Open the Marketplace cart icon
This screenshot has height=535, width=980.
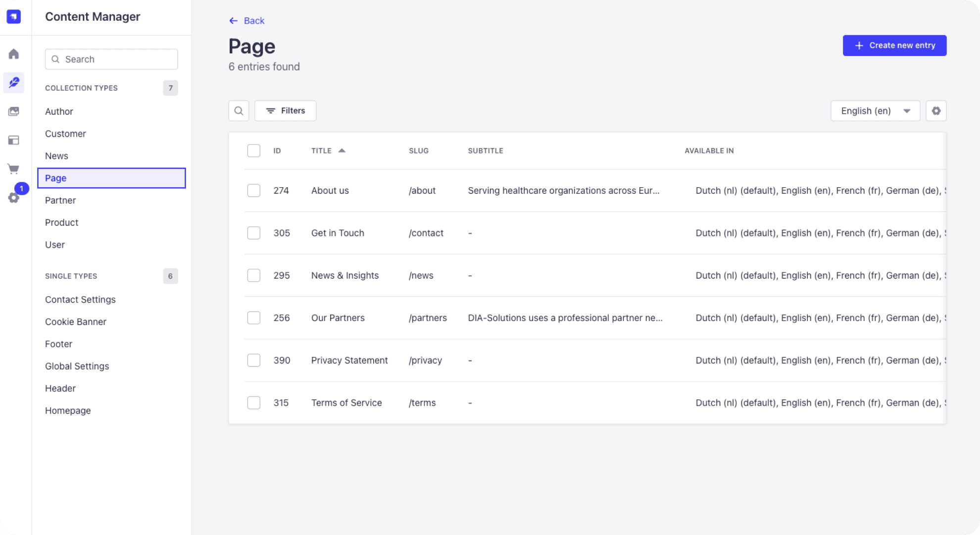[x=13, y=168]
